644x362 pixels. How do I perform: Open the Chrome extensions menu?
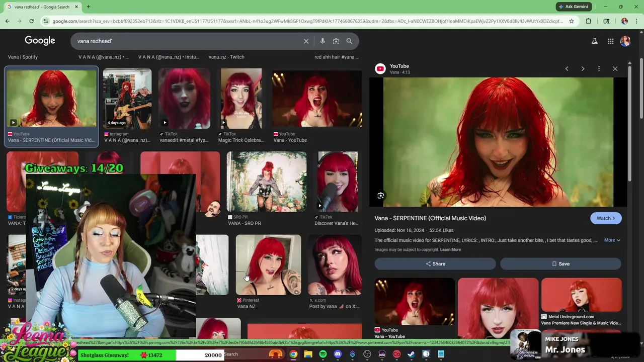click(x=588, y=21)
